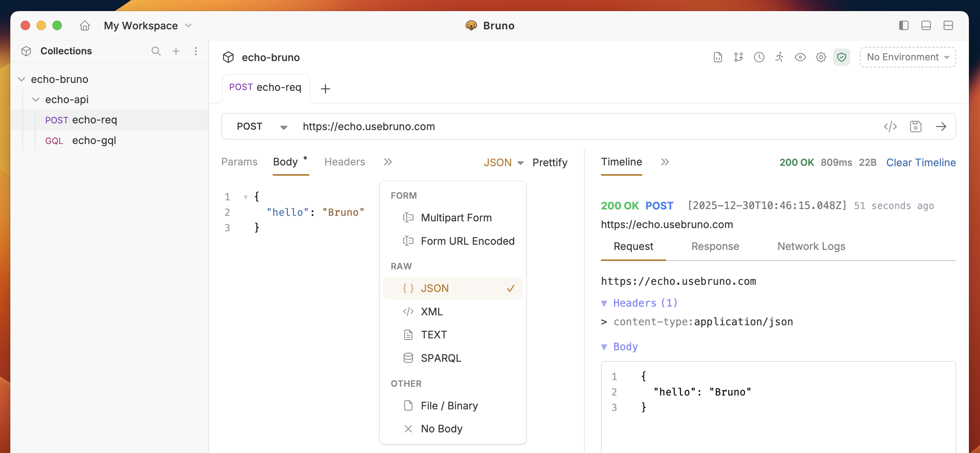
Task: Click the send request arrow icon
Action: click(941, 127)
